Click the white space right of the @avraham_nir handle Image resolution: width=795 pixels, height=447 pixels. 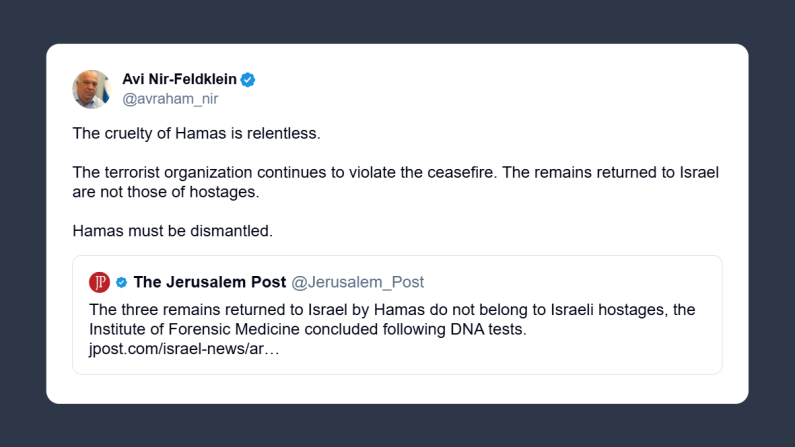coord(450,99)
